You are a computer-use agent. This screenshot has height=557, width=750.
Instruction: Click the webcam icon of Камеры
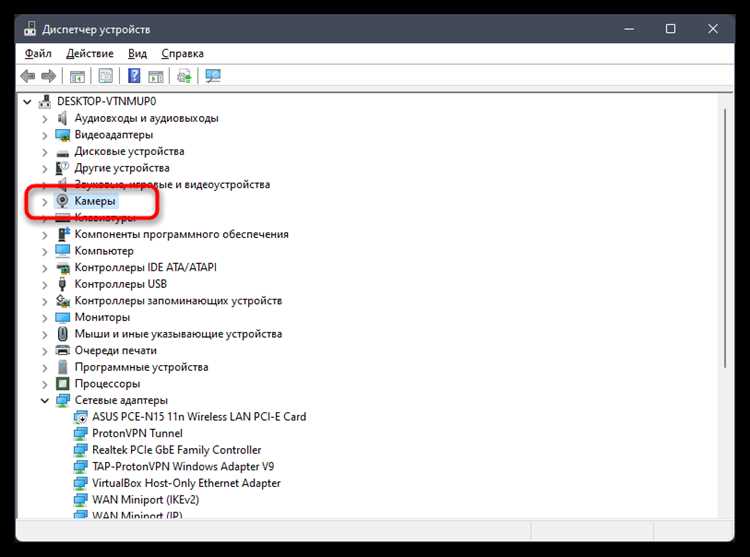62,201
